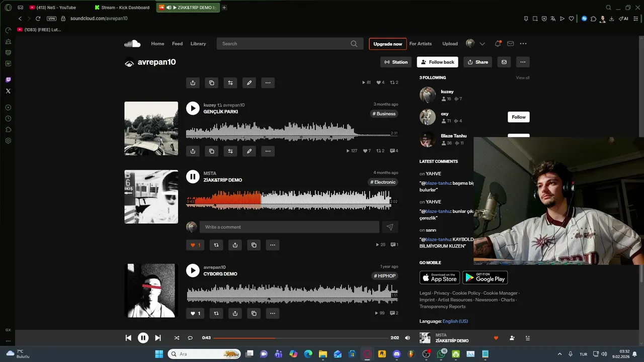
Task: Send comment with paper plane icon
Action: click(x=390, y=227)
